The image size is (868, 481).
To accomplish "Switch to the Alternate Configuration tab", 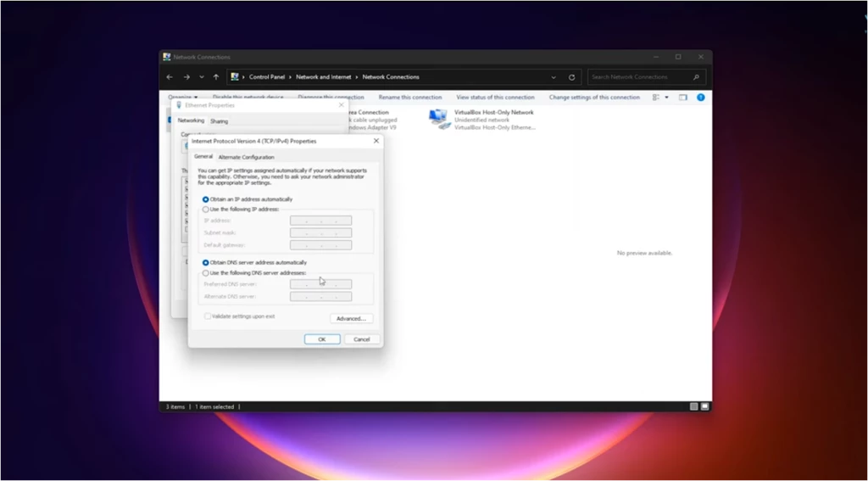I will (247, 158).
